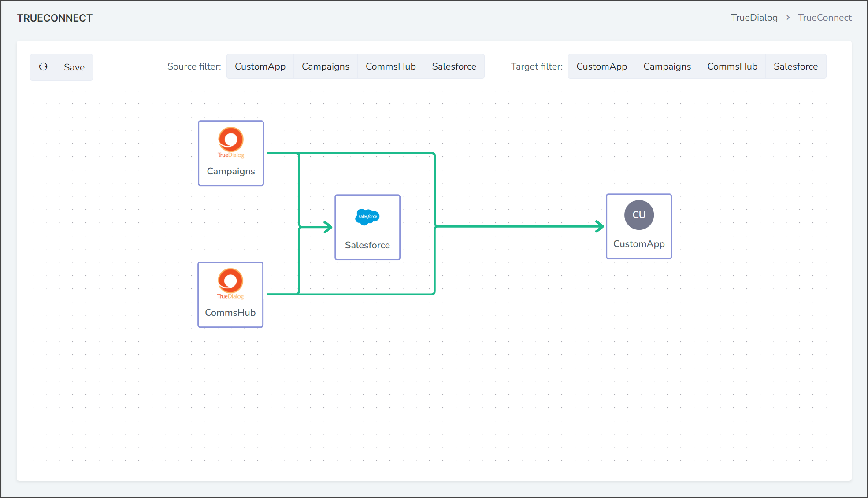
Task: Toggle Salesforce in Target filter
Action: click(796, 66)
